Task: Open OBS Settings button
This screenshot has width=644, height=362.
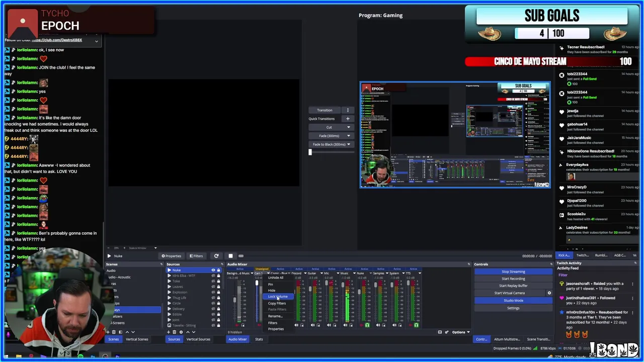Action: click(x=513, y=308)
